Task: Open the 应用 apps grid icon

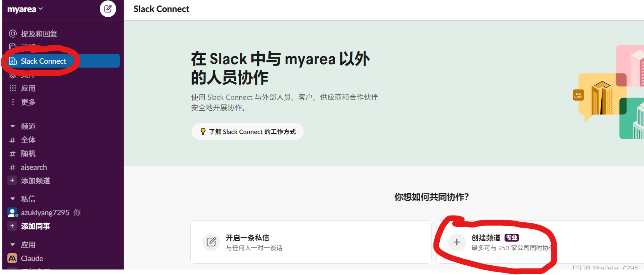Action: coord(13,88)
